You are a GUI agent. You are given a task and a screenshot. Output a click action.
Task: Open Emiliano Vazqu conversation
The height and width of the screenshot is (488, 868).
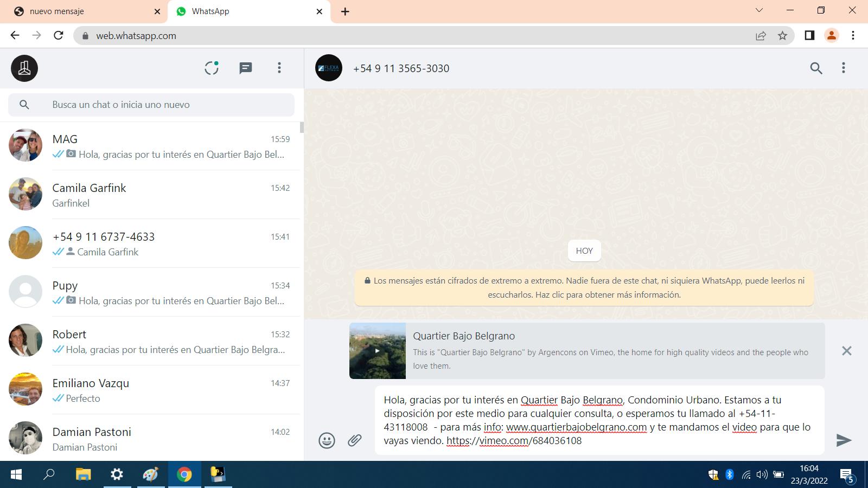click(x=150, y=390)
